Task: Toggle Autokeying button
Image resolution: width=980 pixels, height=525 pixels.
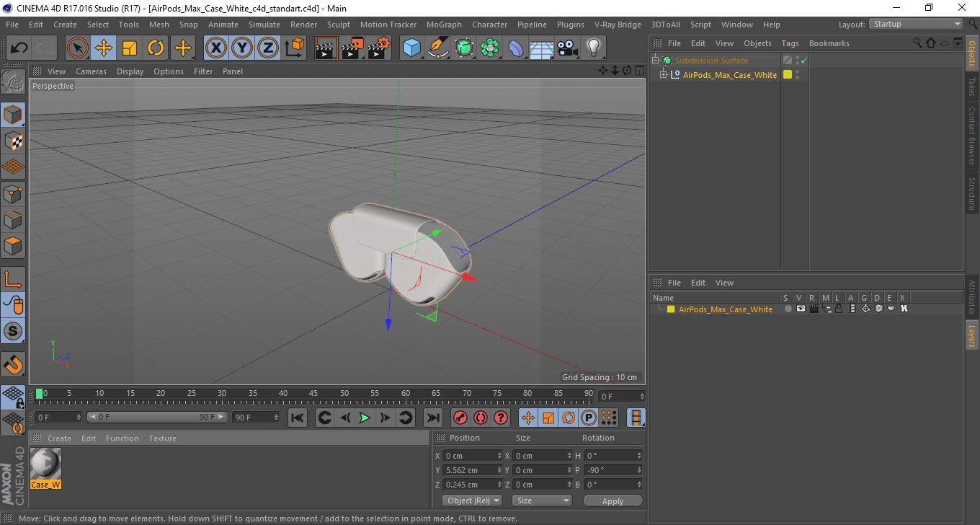Action: (x=481, y=418)
